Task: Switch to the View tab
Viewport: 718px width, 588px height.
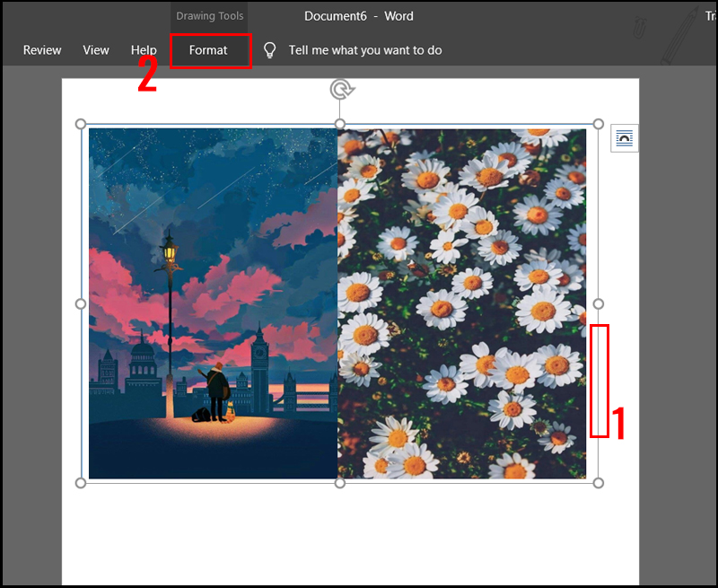Action: [x=95, y=50]
